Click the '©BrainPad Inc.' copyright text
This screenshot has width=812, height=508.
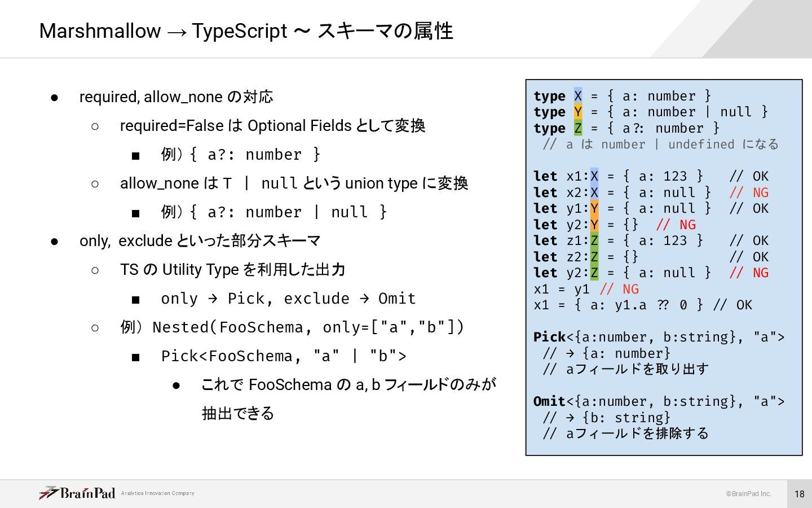tap(748, 494)
